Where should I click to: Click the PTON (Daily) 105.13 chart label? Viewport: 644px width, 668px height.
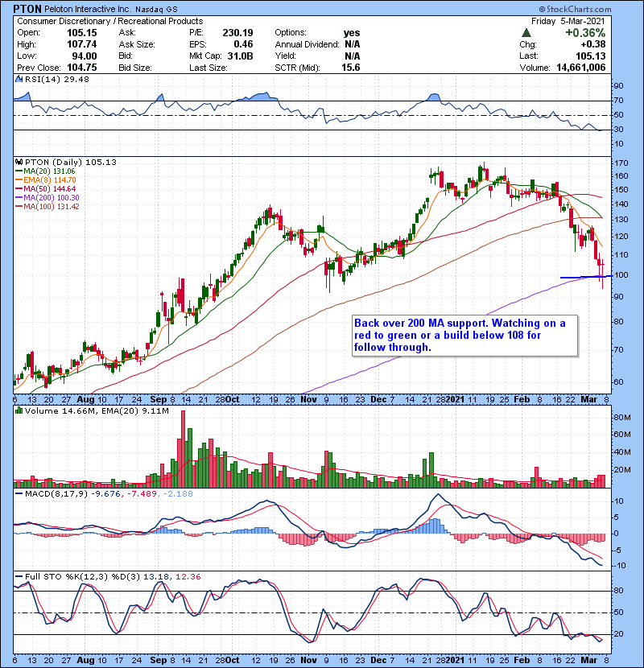point(70,163)
